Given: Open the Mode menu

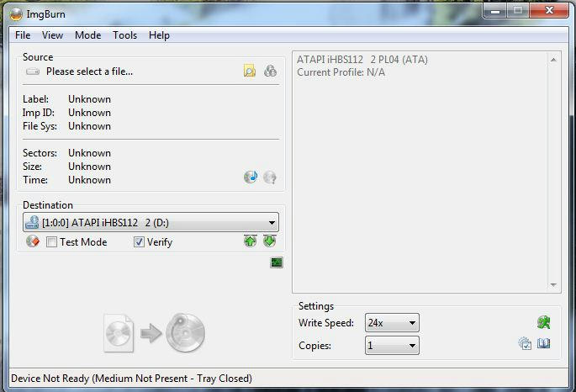Looking at the screenshot, I should click(87, 35).
